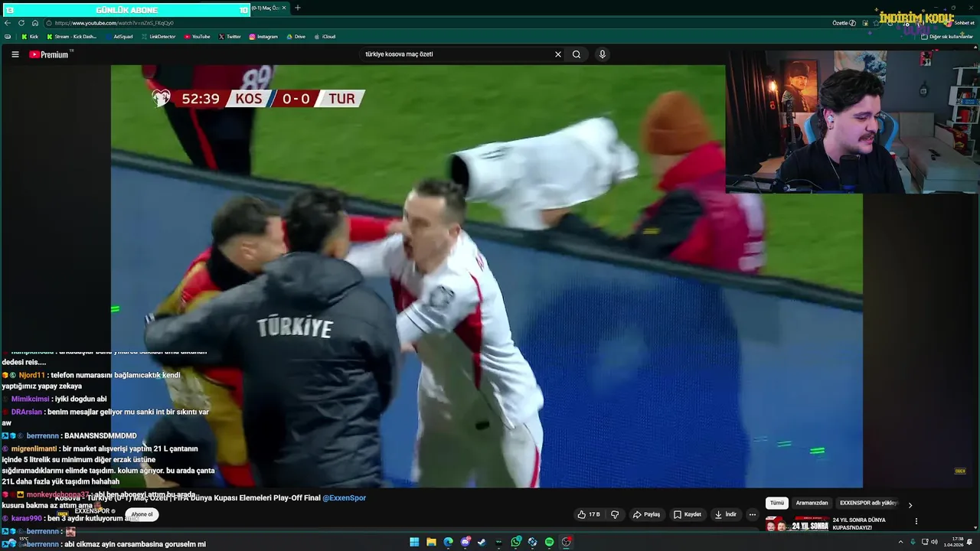This screenshot has height=551, width=980.
Task: Open 24 Yıl Sonra recommended video thumbnail
Action: click(x=798, y=524)
